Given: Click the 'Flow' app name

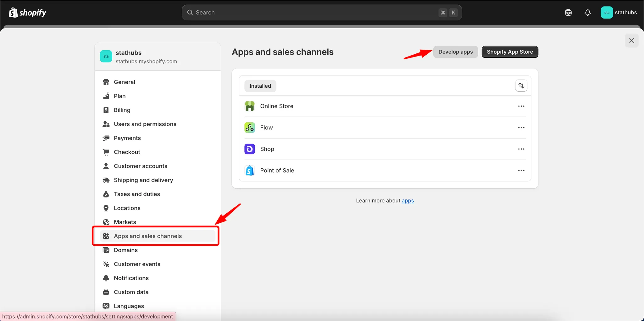Looking at the screenshot, I should [x=266, y=128].
